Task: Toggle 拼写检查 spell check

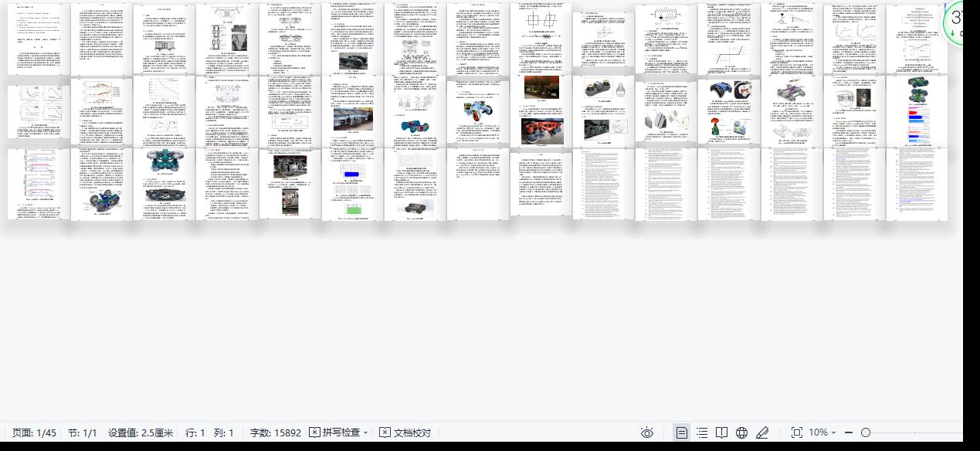Action: 335,432
